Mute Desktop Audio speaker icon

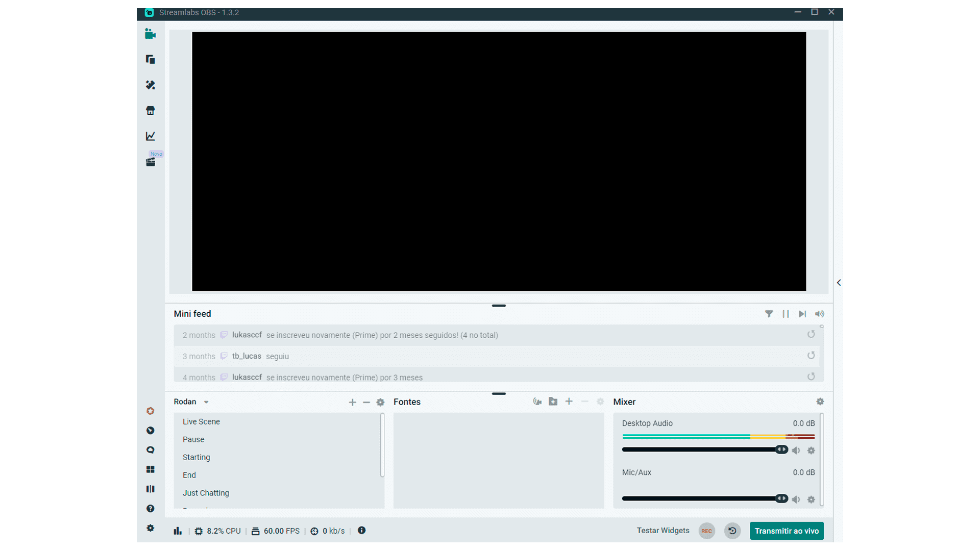(x=796, y=450)
